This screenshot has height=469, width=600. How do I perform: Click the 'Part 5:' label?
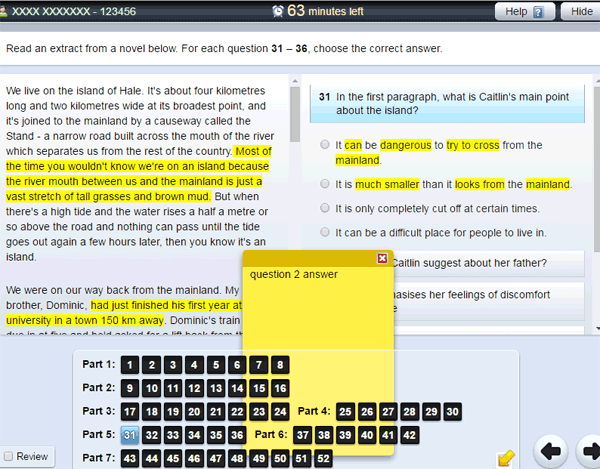pos(98,435)
